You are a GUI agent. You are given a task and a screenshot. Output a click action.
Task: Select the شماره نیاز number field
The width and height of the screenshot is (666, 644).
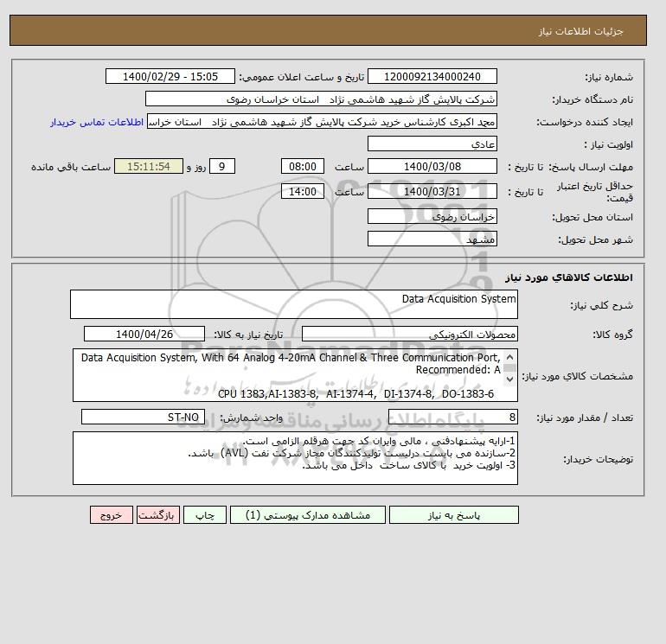tap(432, 76)
